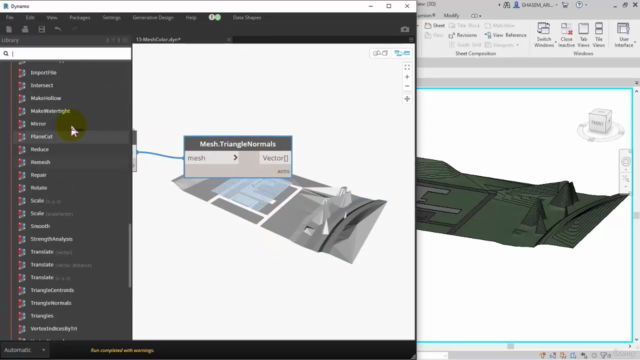This screenshot has width=640, height=360.
Task: Open the Automatic run mode dropdown
Action: click(x=24, y=350)
